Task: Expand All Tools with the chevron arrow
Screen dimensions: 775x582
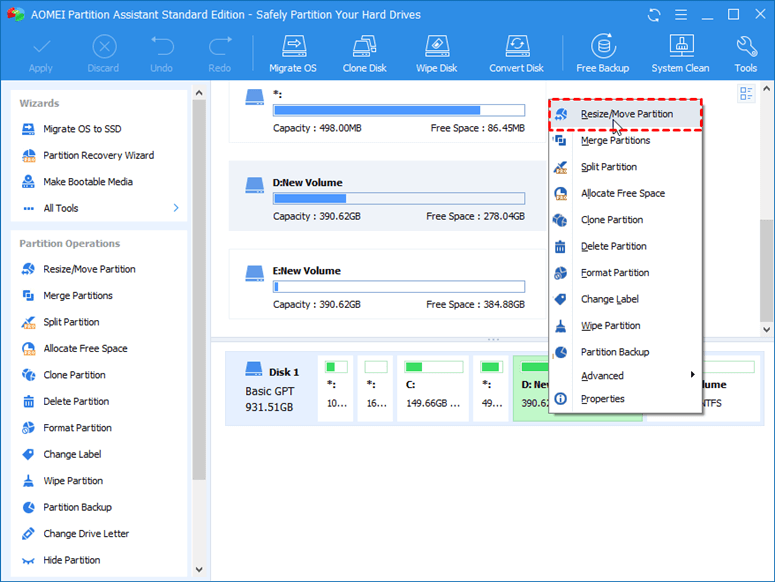Action: (176, 208)
